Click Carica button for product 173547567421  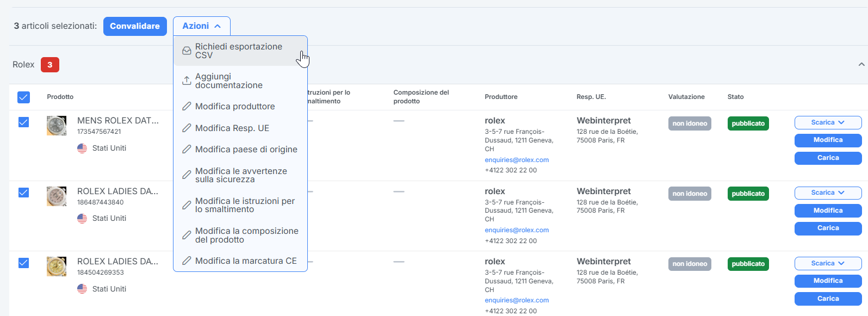pos(828,158)
